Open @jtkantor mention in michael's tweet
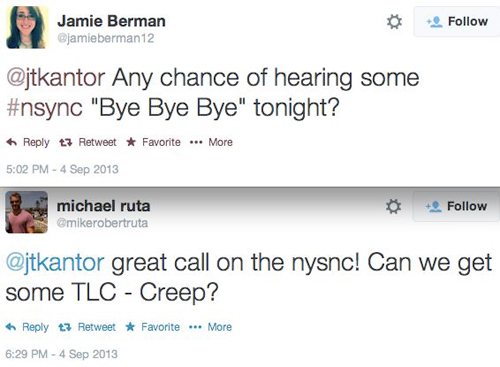 point(55,263)
